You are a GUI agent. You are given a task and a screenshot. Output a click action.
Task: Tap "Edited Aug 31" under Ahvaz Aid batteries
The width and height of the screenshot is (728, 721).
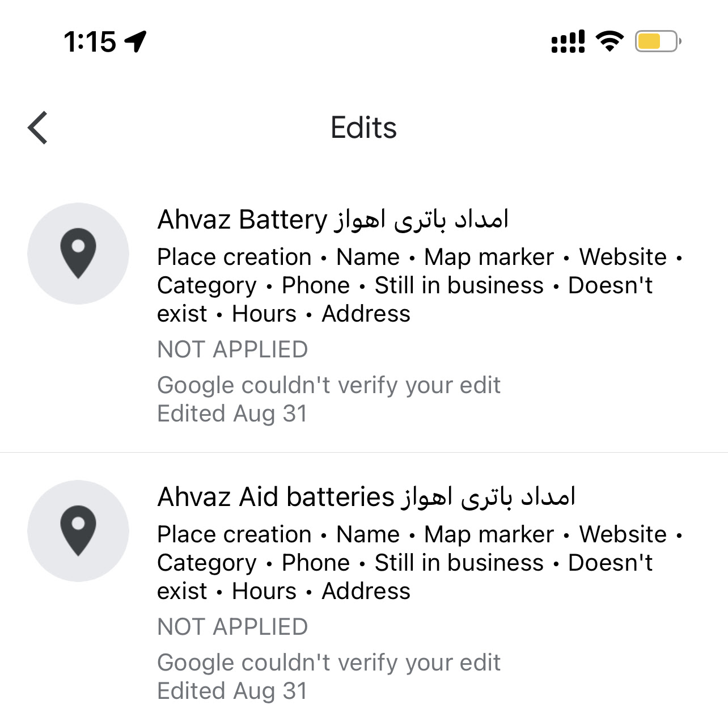pyautogui.click(x=232, y=691)
